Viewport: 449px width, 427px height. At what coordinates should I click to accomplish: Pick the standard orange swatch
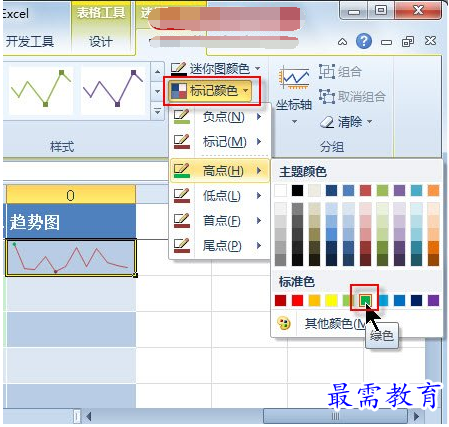click(x=314, y=300)
